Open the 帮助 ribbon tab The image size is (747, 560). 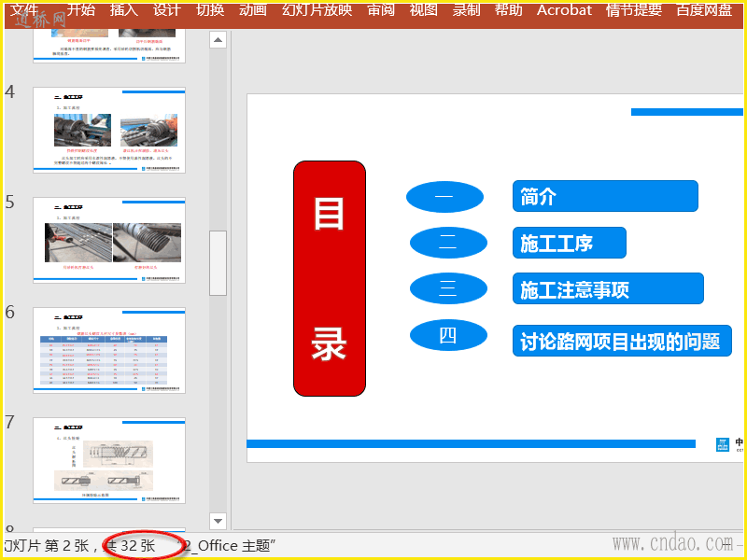click(509, 9)
